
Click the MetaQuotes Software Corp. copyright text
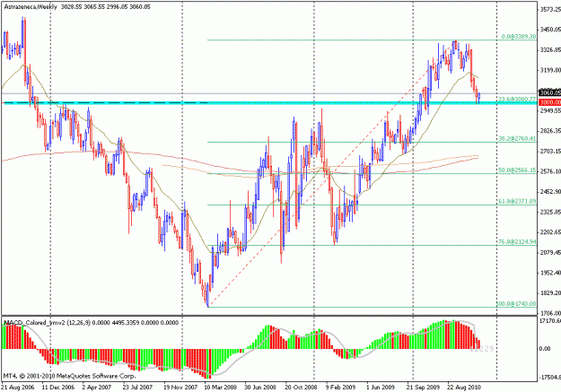coord(70,376)
